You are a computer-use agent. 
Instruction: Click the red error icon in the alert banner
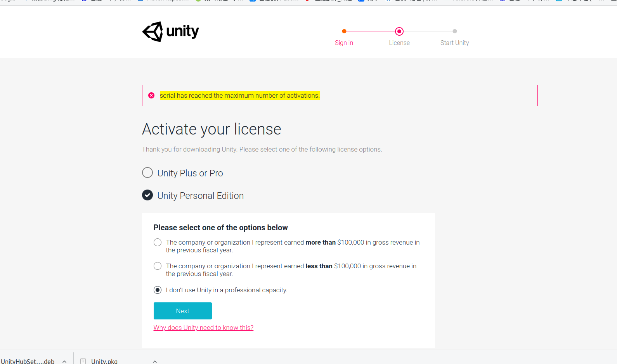point(151,95)
